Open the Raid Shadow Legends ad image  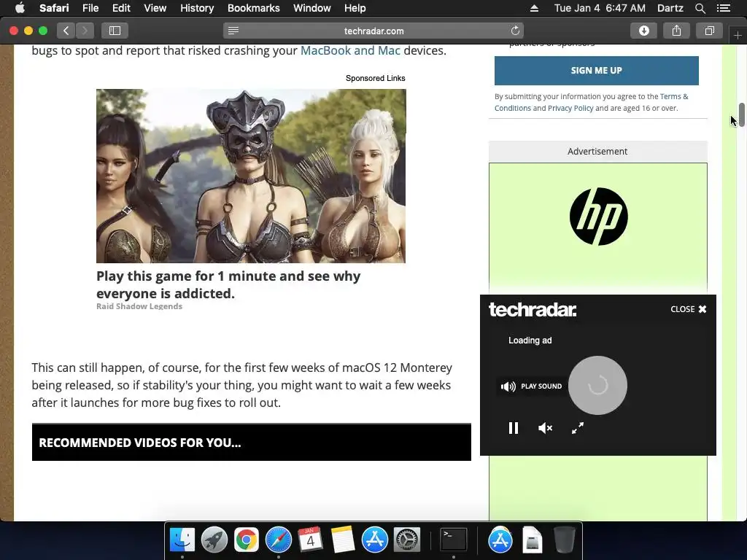tap(251, 176)
